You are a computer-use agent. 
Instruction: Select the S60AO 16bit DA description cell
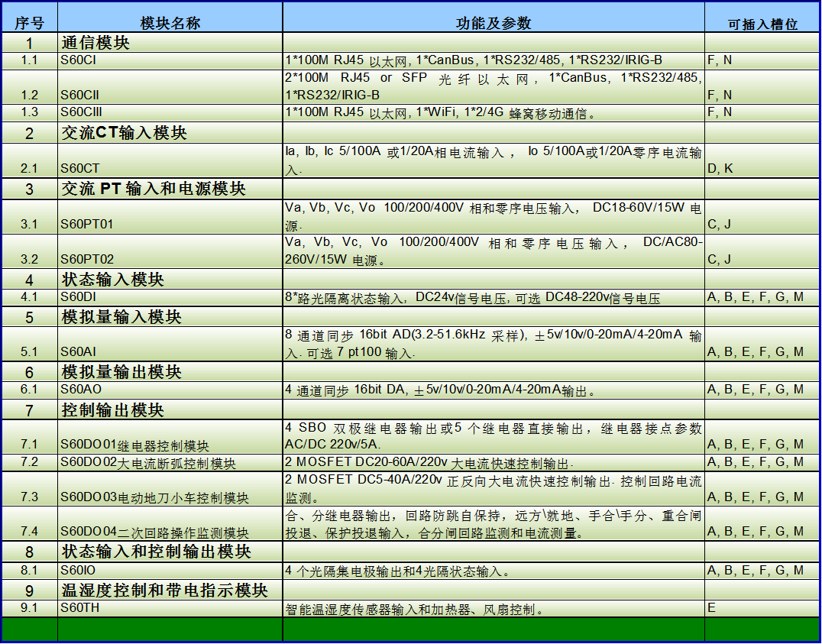coord(493,390)
